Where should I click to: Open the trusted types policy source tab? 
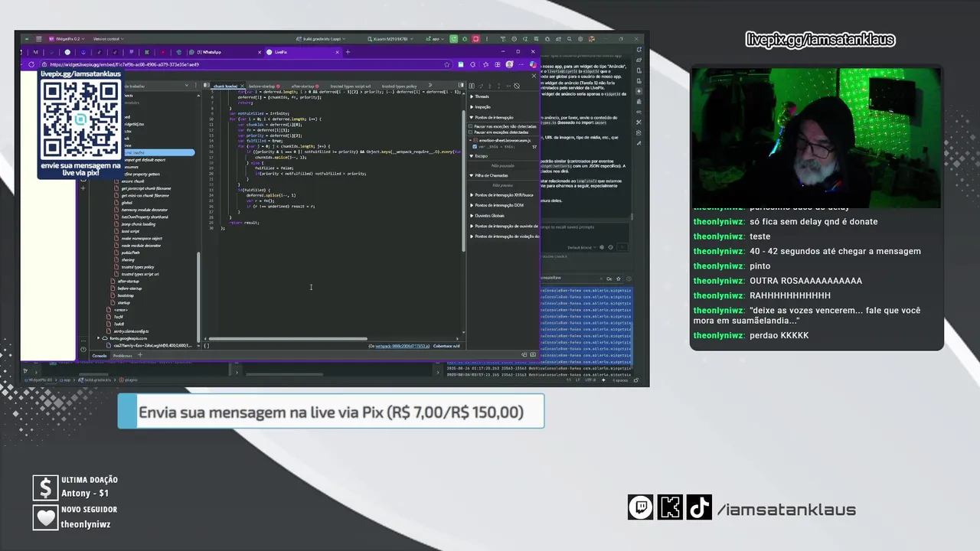coord(399,86)
